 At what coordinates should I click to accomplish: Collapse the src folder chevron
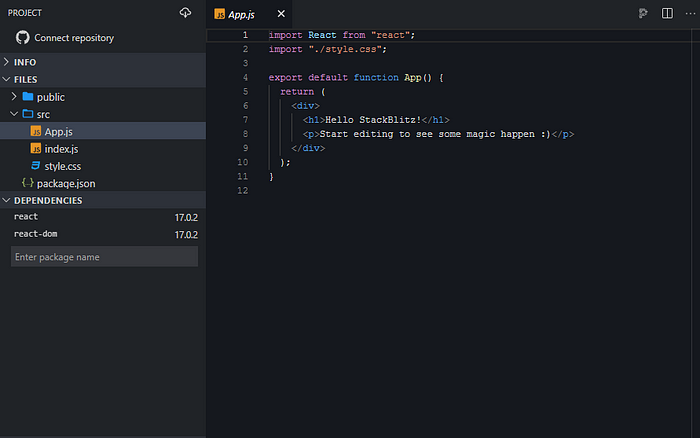point(14,114)
